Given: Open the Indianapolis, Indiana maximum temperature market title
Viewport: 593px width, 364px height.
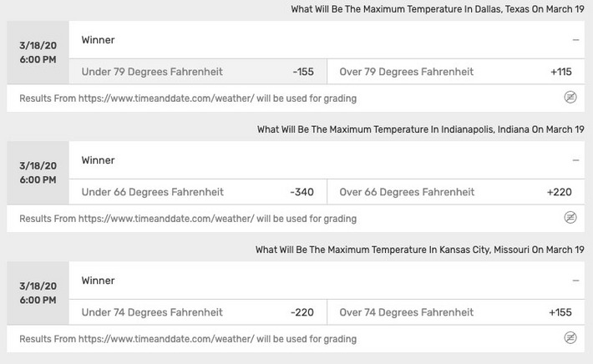Looking at the screenshot, I should coord(421,129).
